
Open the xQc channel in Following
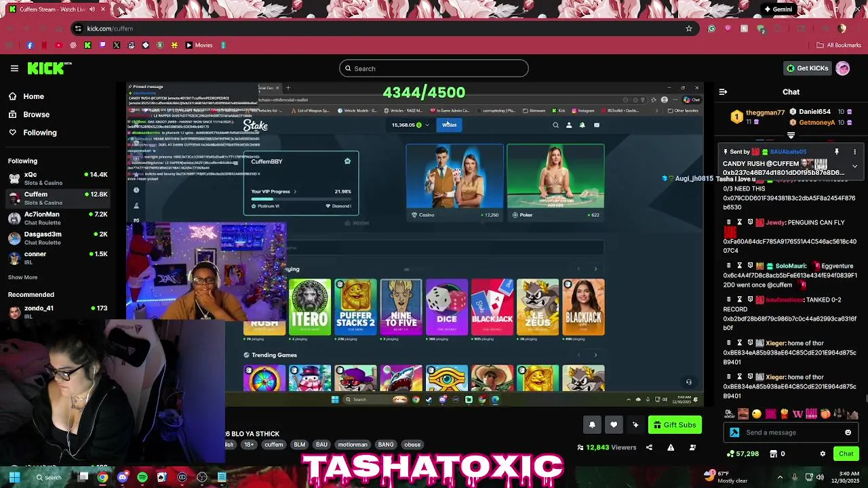(x=58, y=178)
